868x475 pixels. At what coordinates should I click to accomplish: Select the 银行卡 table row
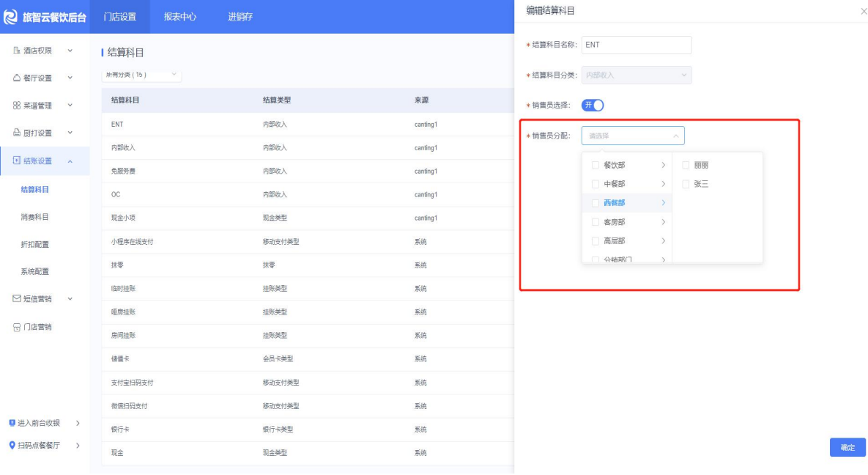coord(308,430)
